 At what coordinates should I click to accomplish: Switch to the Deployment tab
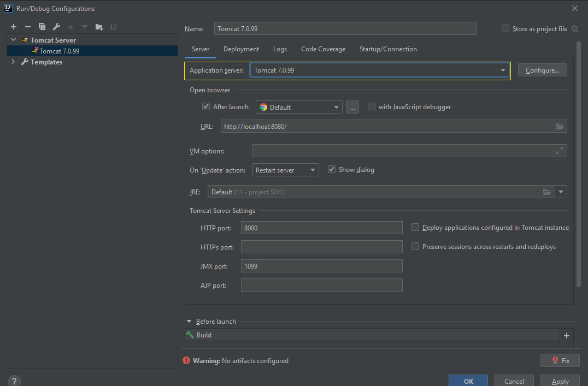click(x=241, y=49)
